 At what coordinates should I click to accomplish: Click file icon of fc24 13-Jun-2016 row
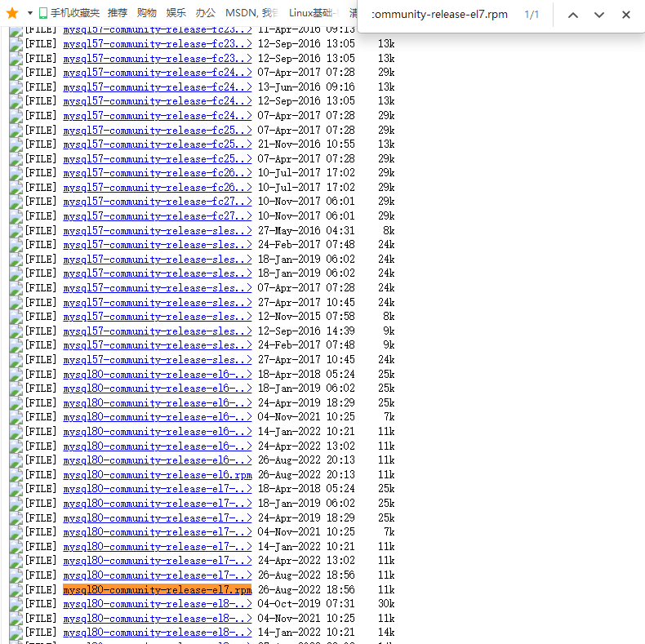(16, 87)
